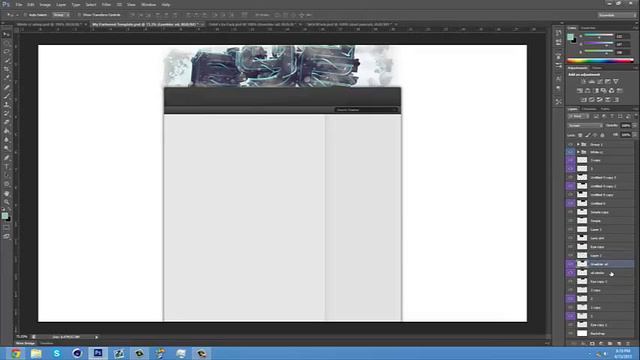
Task: Switch to the Paths tab
Action: click(605, 109)
